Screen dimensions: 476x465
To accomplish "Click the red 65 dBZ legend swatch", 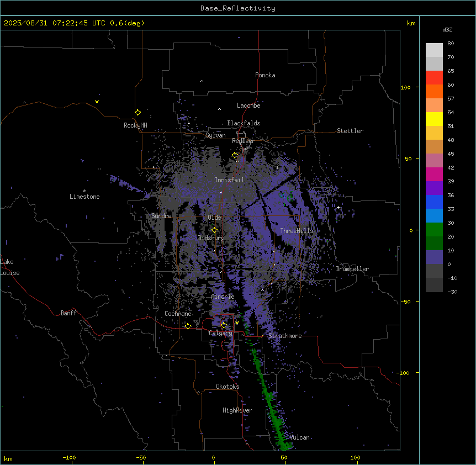I will pyautogui.click(x=434, y=77).
